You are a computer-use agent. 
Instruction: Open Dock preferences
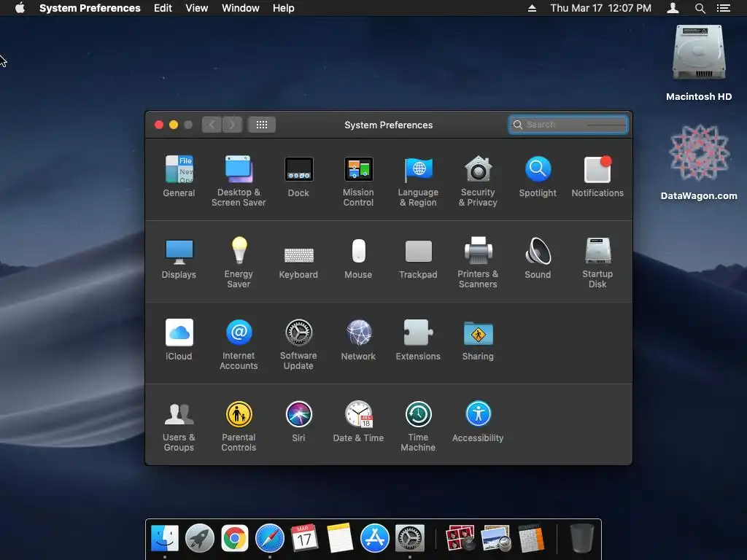tap(298, 176)
